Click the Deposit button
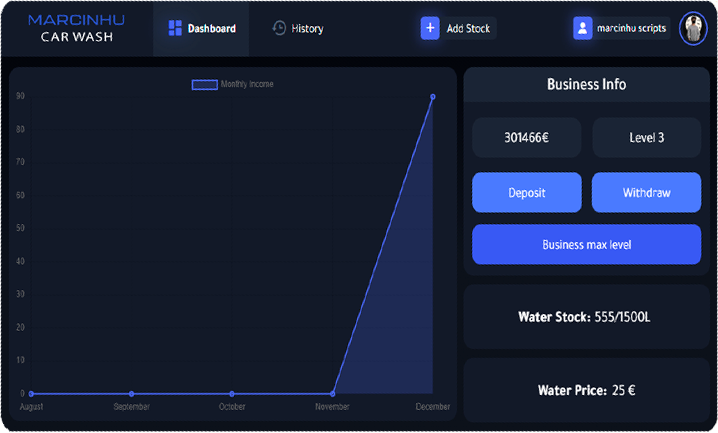This screenshot has width=718, height=433. [526, 192]
